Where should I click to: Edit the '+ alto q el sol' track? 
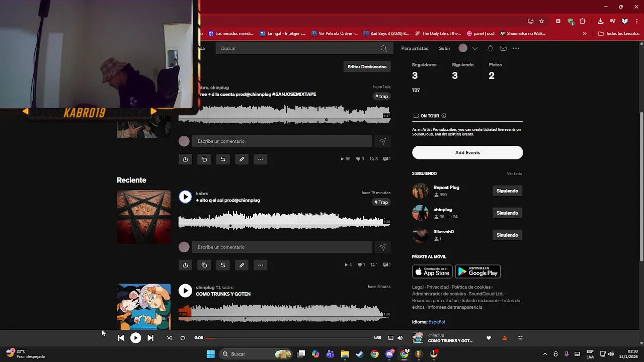coord(242,265)
